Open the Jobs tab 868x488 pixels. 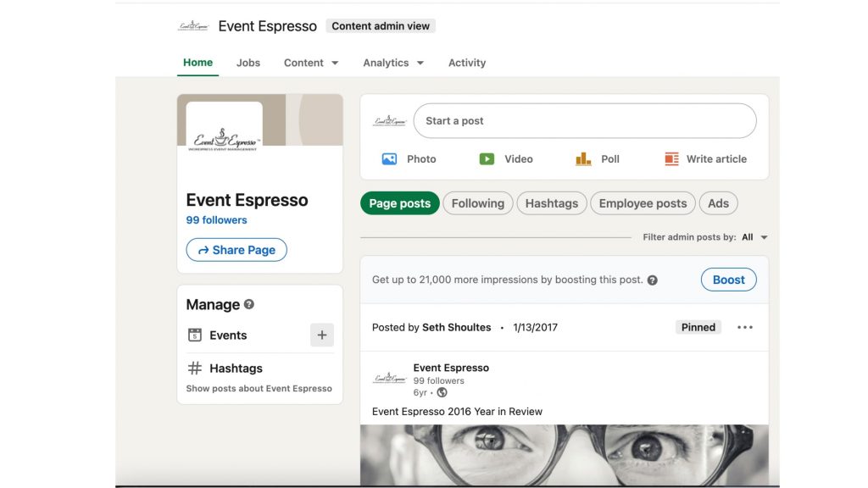(248, 63)
